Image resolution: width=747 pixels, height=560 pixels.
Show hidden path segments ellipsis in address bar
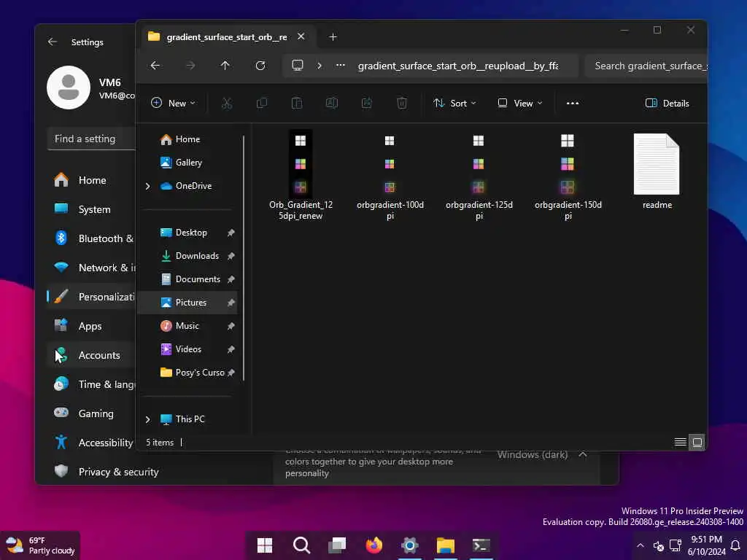click(340, 66)
